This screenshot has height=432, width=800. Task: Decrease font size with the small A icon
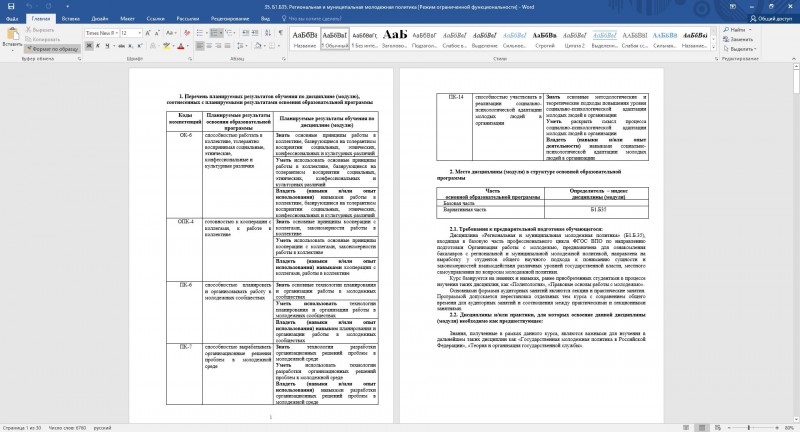point(157,33)
